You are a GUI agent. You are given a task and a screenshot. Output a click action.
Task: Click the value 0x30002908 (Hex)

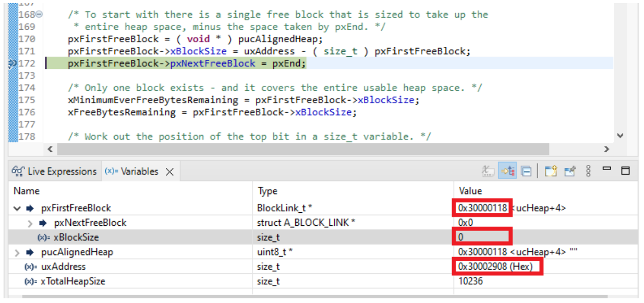click(x=494, y=267)
